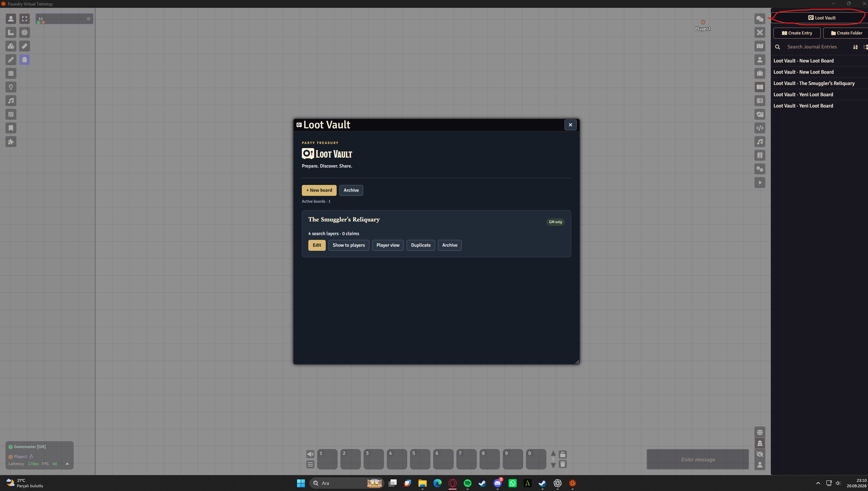Viewport: 868px width, 491px height.
Task: Open the Combat Encounters sidebar tab
Action: [760, 32]
